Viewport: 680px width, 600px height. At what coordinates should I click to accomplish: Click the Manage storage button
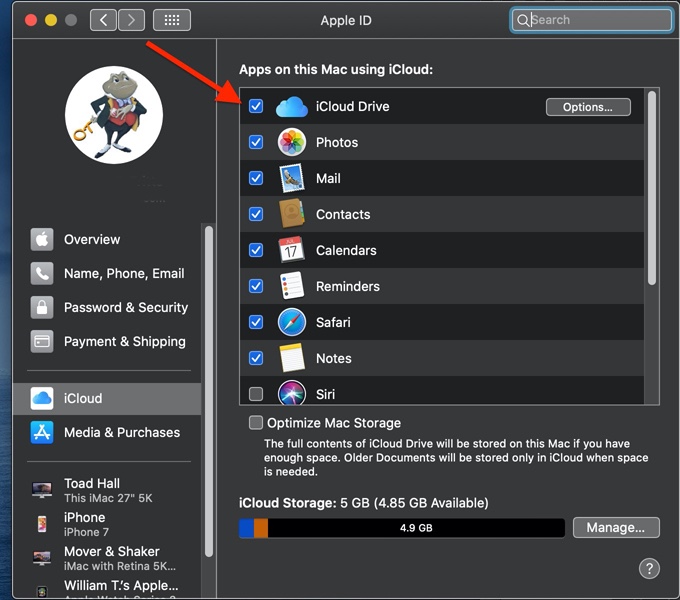(x=616, y=528)
